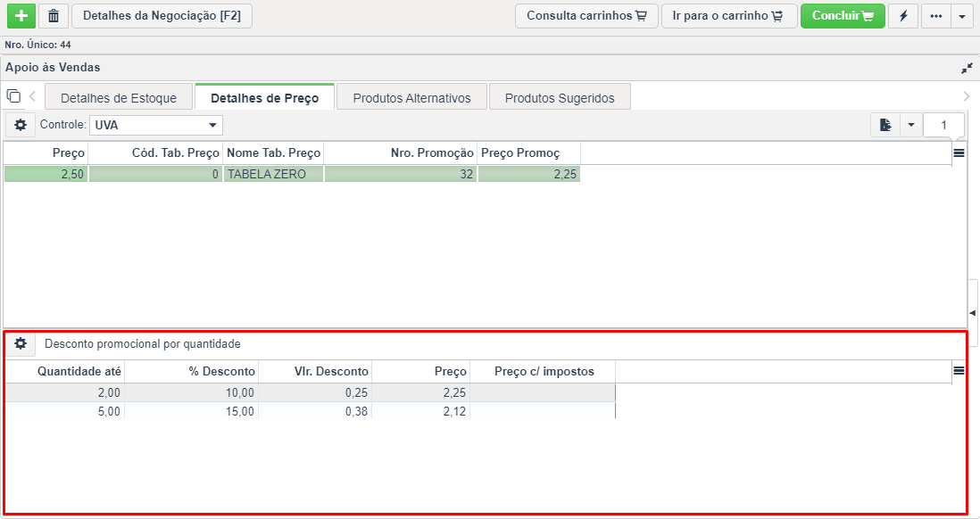The height and width of the screenshot is (519, 980).
Task: Open the Produtos Alternativos tab
Action: (x=411, y=97)
